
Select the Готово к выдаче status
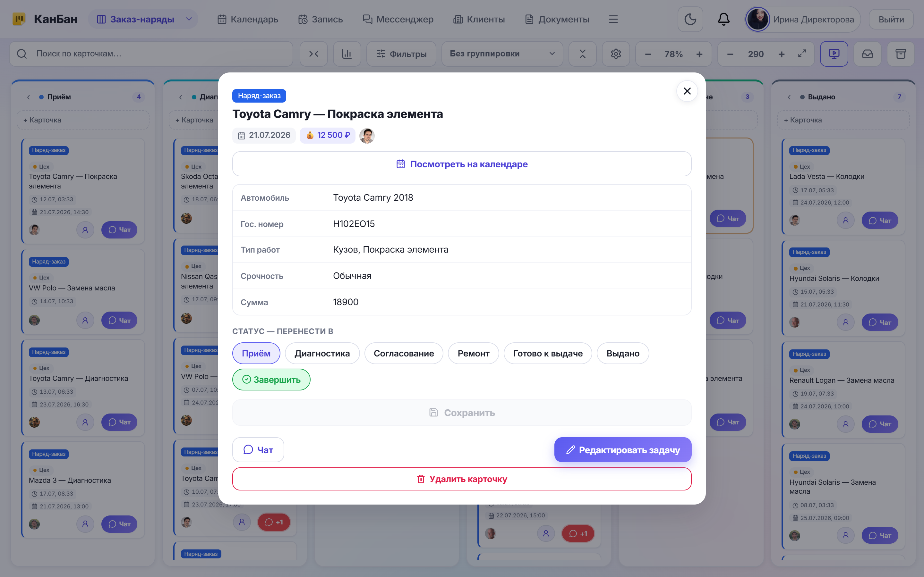(x=548, y=353)
